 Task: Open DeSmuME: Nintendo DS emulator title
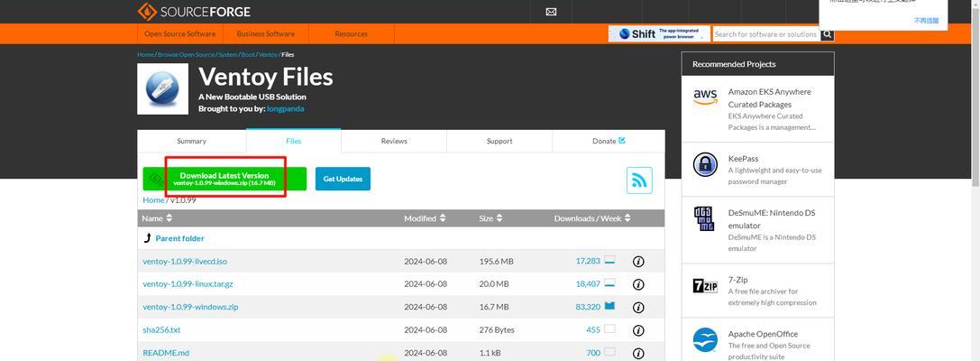pyautogui.click(x=771, y=219)
